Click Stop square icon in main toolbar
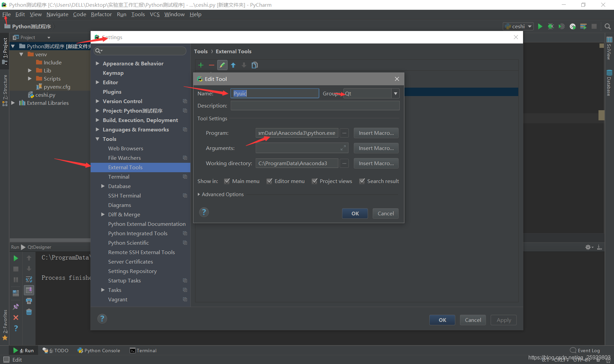Screen dimensions: 614x364 [x=594, y=26]
